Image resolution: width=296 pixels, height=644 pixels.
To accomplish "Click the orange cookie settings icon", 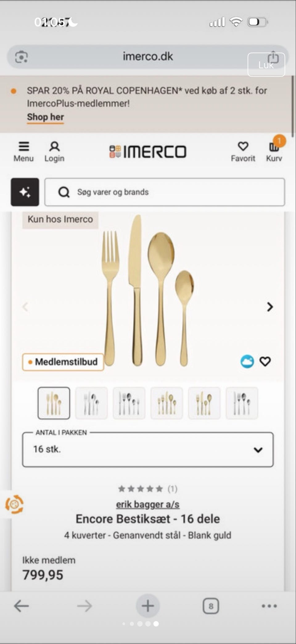I will [x=14, y=504].
